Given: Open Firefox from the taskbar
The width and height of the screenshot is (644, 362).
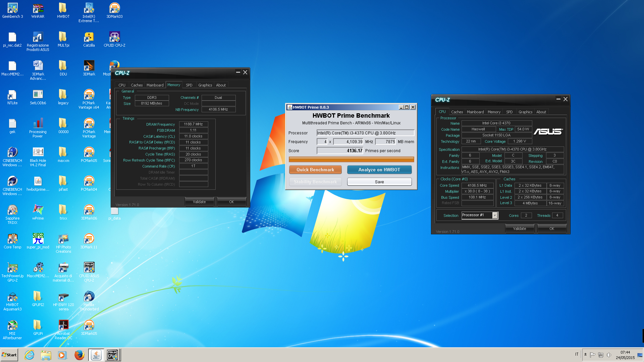Looking at the screenshot, I should coord(79,355).
